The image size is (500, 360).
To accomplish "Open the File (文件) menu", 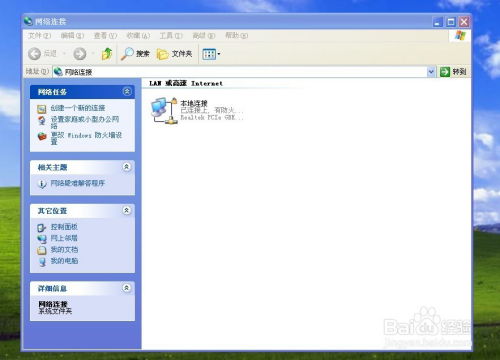I will point(39,35).
